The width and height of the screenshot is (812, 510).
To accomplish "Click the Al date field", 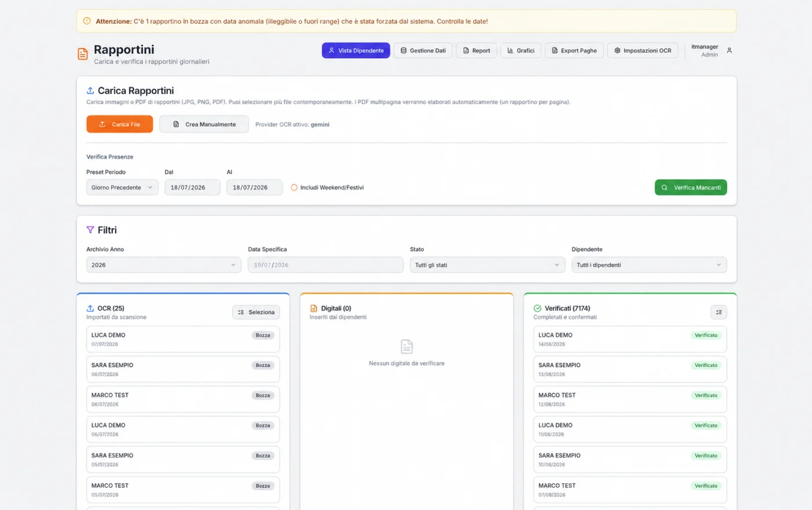I will click(x=254, y=187).
